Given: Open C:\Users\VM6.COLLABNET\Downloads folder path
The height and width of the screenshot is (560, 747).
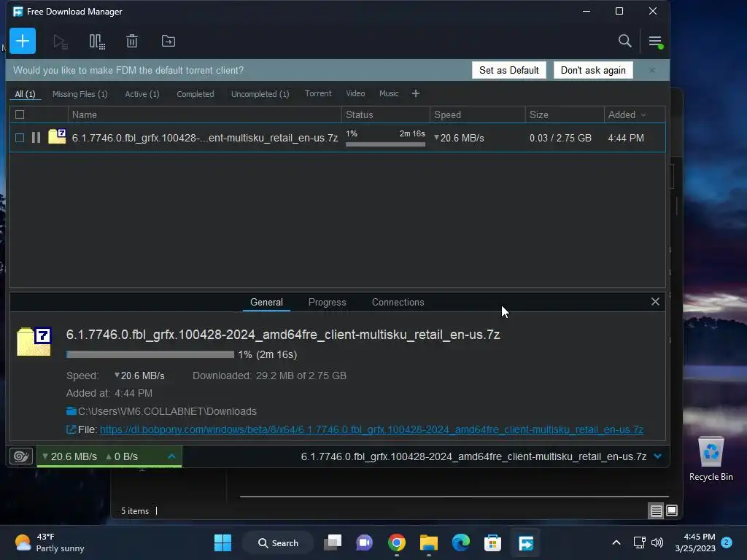Looking at the screenshot, I should [167, 411].
